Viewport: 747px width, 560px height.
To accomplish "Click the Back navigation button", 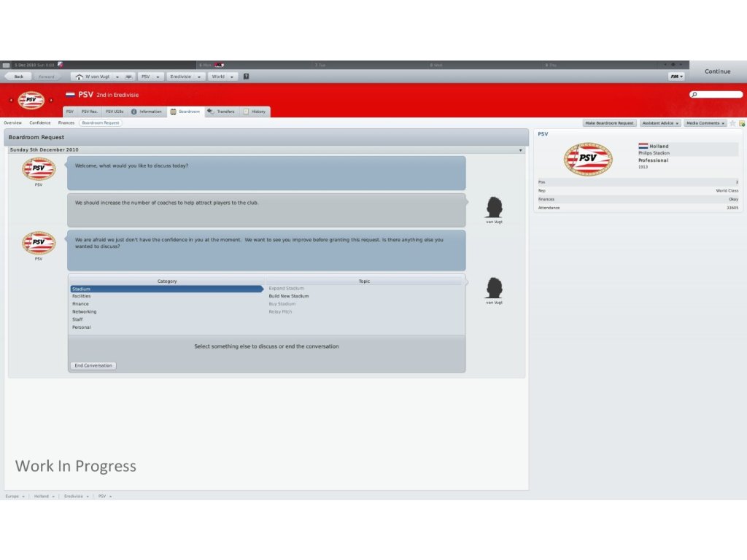I will coord(18,77).
